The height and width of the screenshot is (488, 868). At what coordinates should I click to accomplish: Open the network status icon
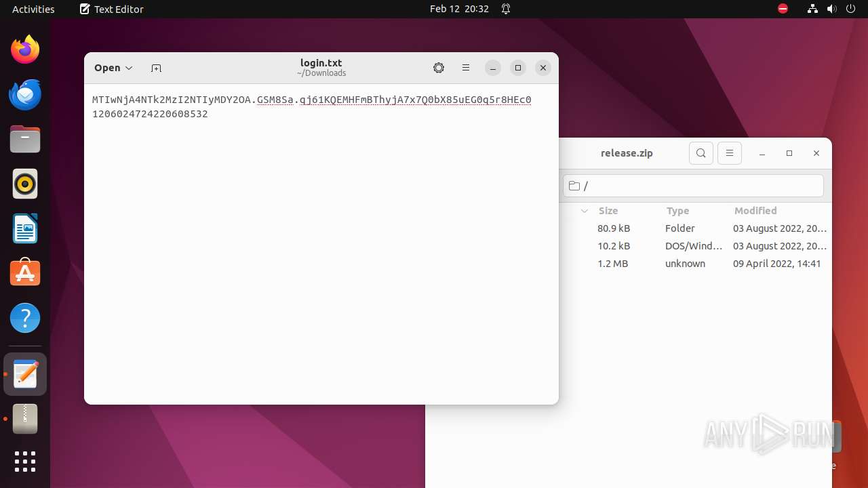[x=812, y=9]
